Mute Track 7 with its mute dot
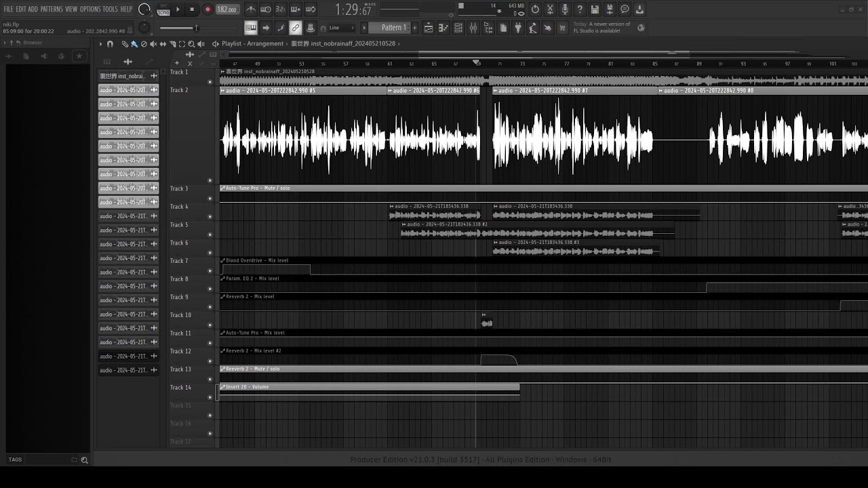 coord(210,271)
